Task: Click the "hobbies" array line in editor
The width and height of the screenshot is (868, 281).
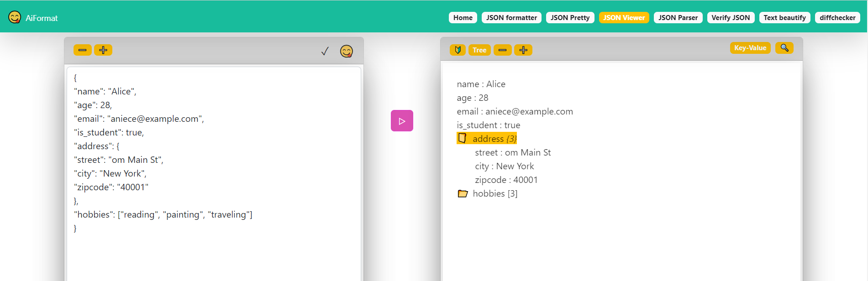Action: coord(163,214)
